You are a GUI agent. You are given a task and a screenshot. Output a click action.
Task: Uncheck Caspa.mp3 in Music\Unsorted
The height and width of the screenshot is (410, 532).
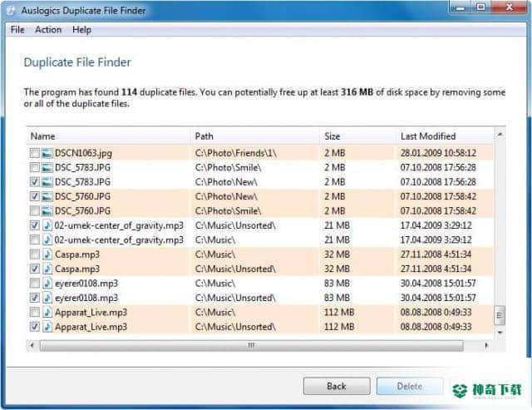[x=35, y=269]
